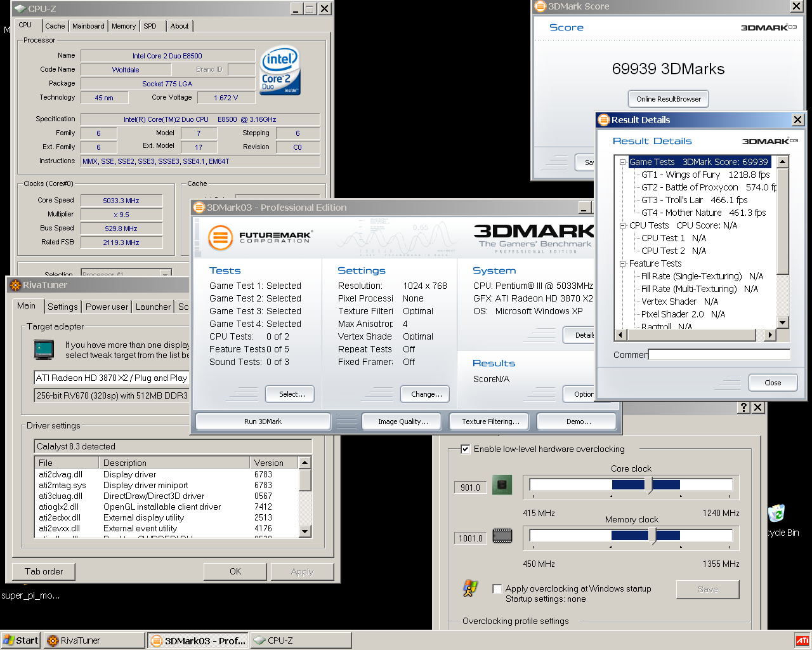Open the About tab in CPU-Z
812x650 pixels.
click(x=180, y=26)
